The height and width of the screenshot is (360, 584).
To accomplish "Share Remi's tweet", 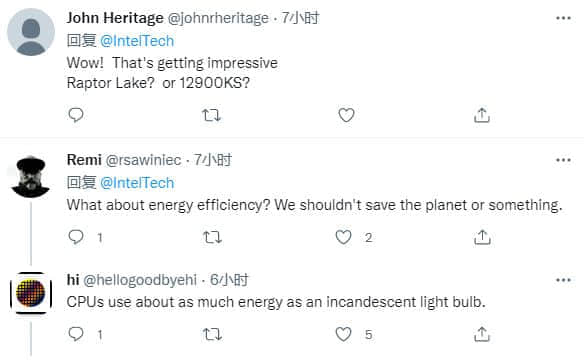I will (x=482, y=237).
